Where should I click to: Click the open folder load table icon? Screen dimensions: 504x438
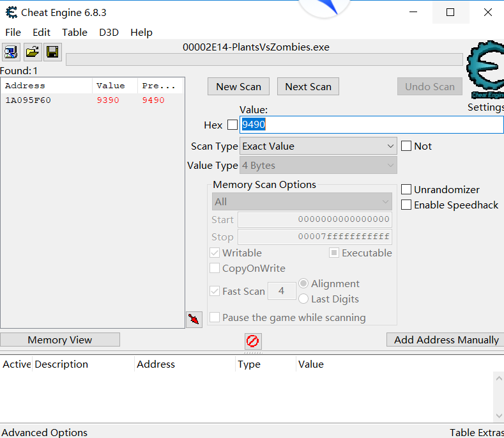[x=32, y=52]
